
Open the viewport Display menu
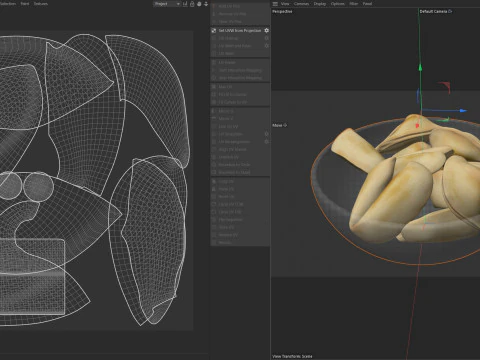(x=320, y=4)
